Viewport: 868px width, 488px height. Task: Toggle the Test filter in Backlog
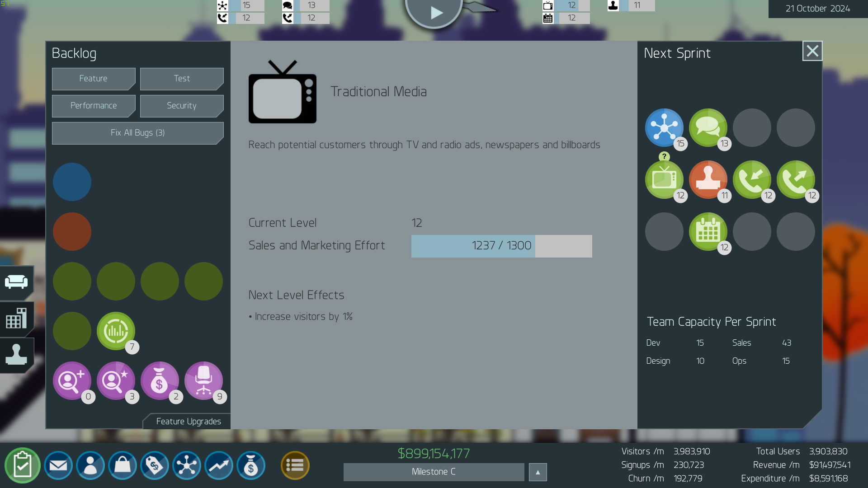pyautogui.click(x=182, y=79)
